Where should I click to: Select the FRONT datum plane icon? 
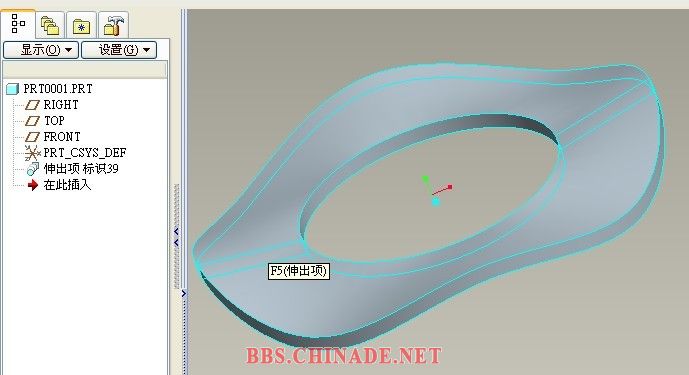[x=32, y=137]
